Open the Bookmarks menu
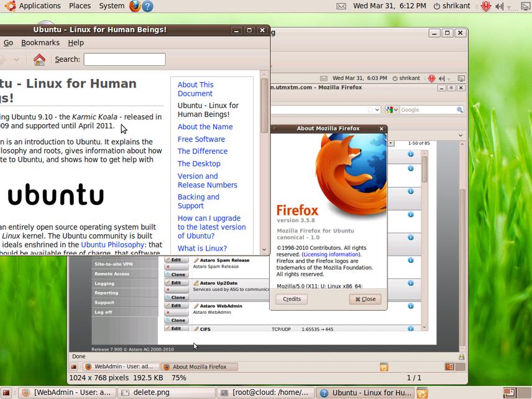532x399 pixels. tap(40, 43)
